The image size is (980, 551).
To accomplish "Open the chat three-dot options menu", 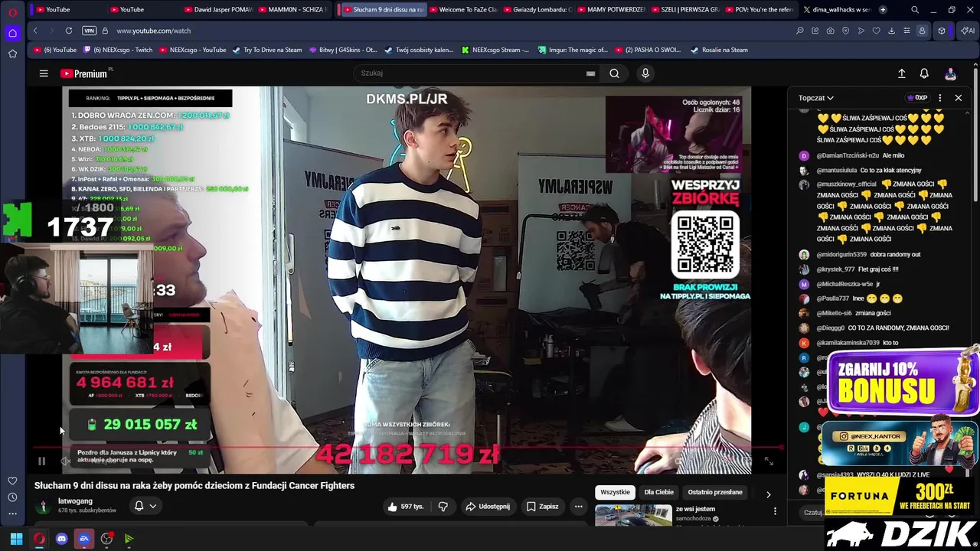I will (x=940, y=98).
